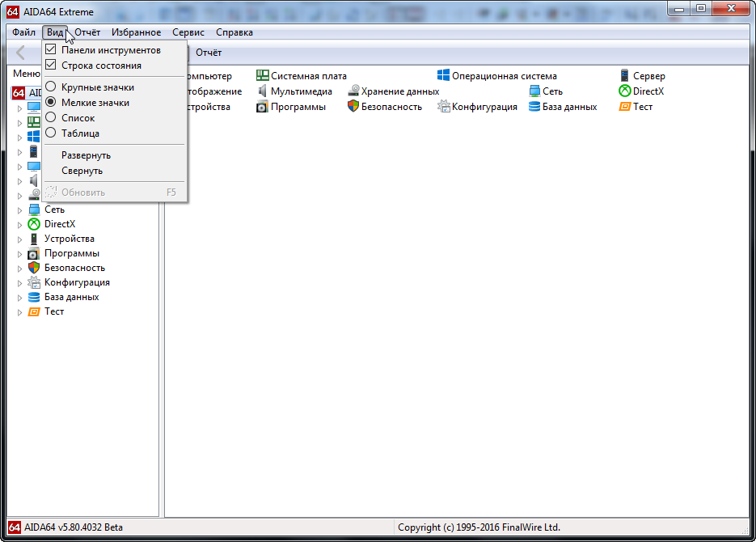Expand the Программы tree node
The height and width of the screenshot is (542, 756).
[x=19, y=254]
